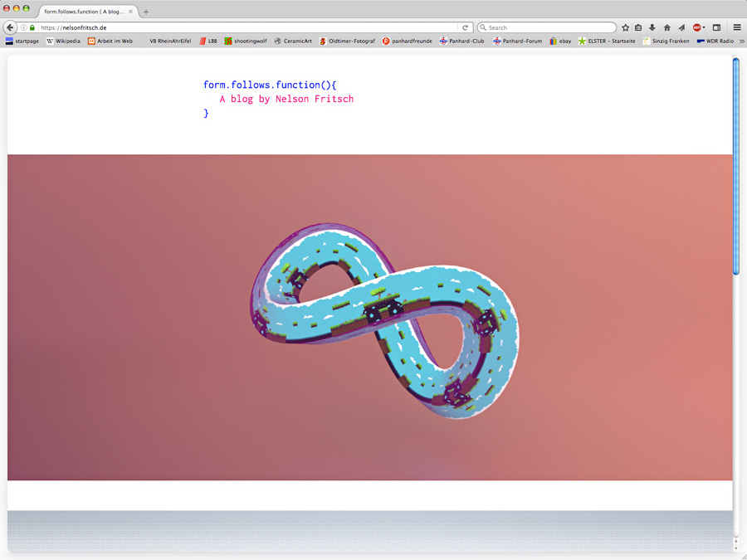This screenshot has width=747, height=560.
Task: Click the green padlock security icon
Action: coord(32,27)
